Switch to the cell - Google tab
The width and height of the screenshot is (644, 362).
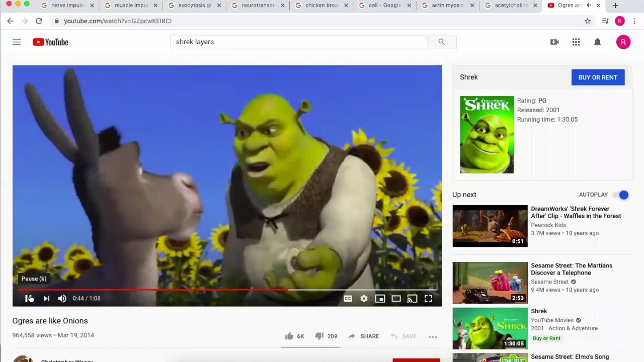385,6
